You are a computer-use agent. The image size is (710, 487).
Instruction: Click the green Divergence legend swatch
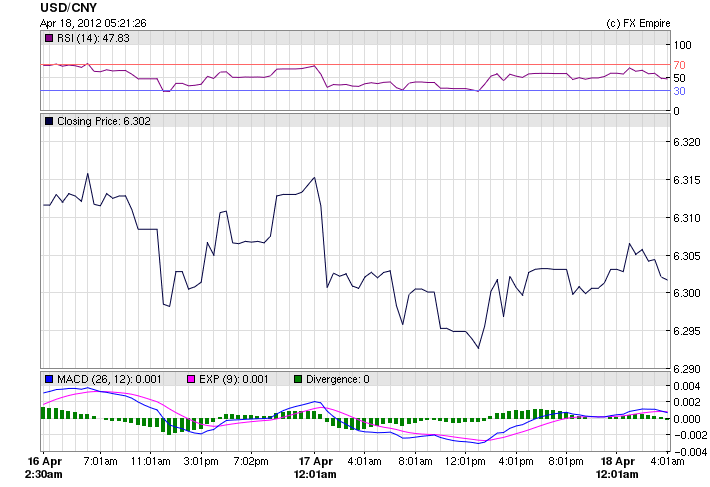[x=297, y=379]
